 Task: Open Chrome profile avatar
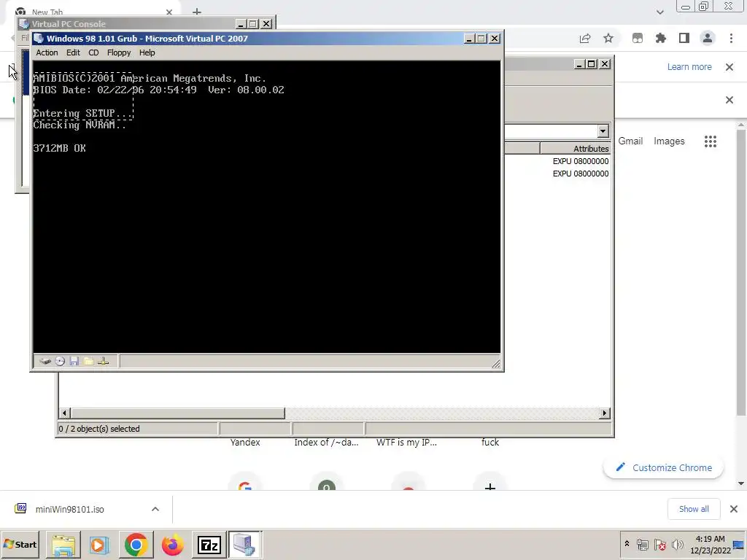point(708,39)
